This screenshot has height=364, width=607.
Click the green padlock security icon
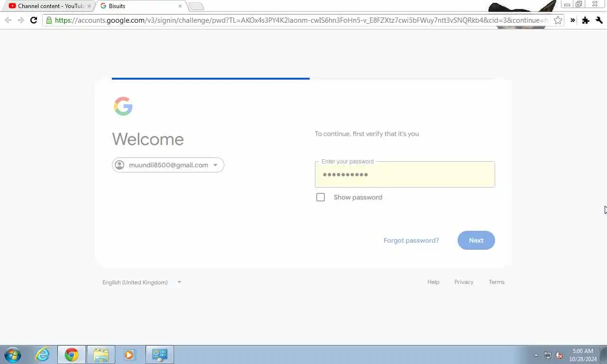[x=48, y=20]
